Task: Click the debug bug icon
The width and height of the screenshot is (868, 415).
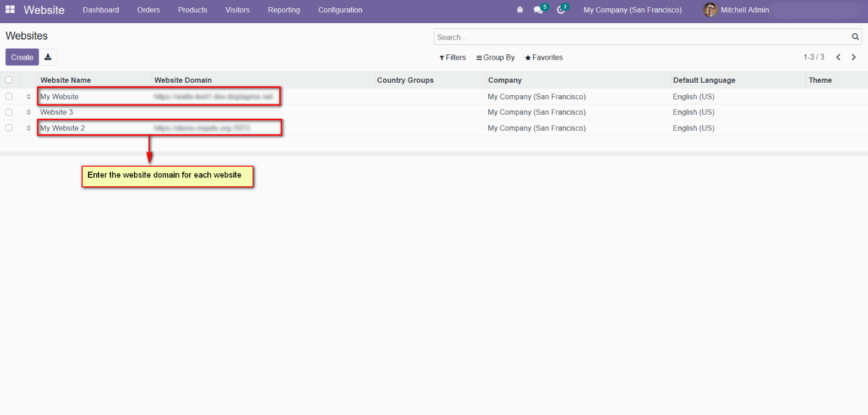Action: click(520, 10)
